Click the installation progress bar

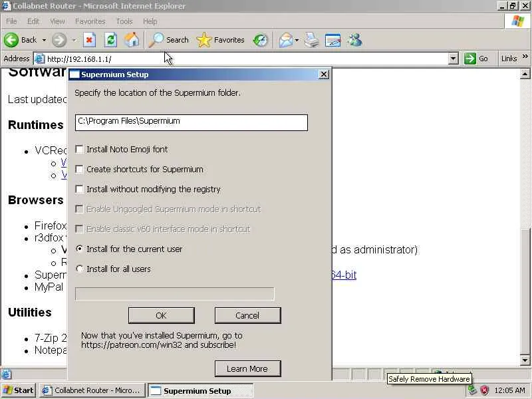pyautogui.click(x=175, y=294)
